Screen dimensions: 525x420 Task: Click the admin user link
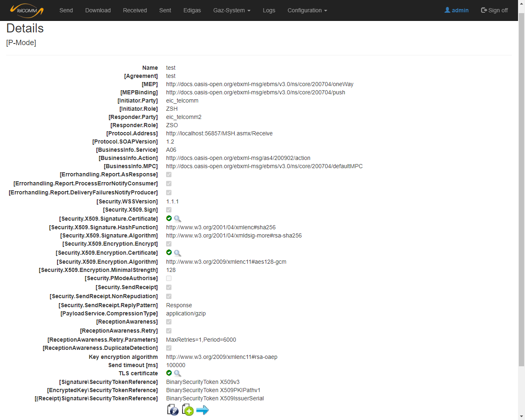[457, 10]
